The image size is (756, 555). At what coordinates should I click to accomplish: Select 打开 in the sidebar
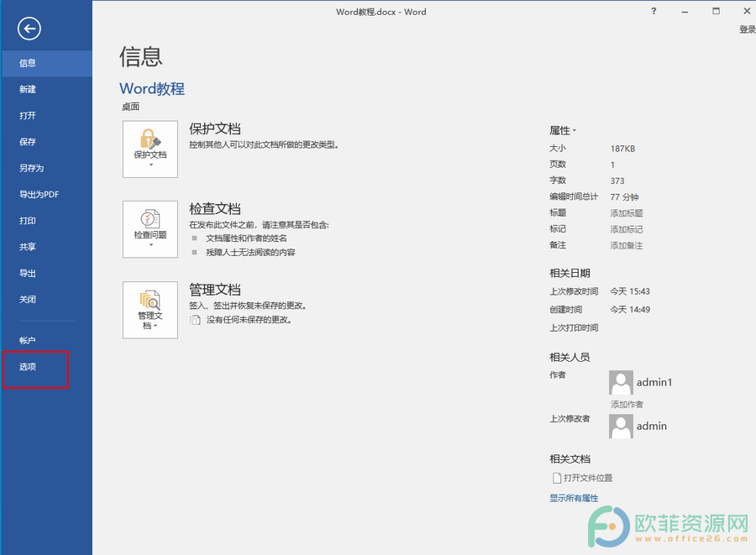(x=46, y=116)
